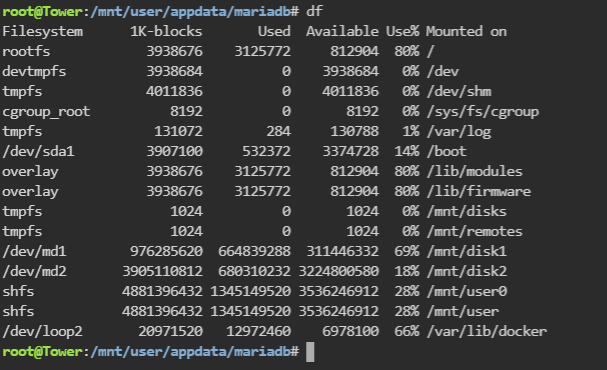Click the root@Tower text on bottom prompt
This screenshot has height=370, width=607.
tap(43, 351)
